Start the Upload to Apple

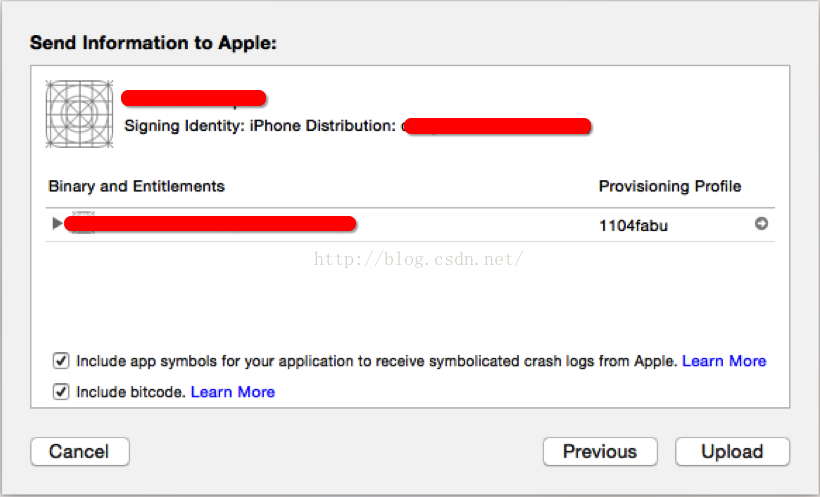coord(732,451)
